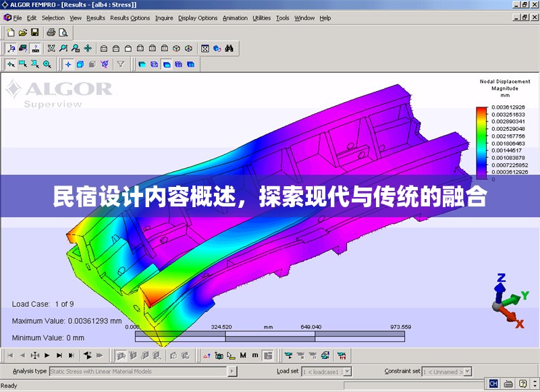Save the model with the floppy disk icon
This screenshot has width=540, height=392.
click(x=35, y=32)
